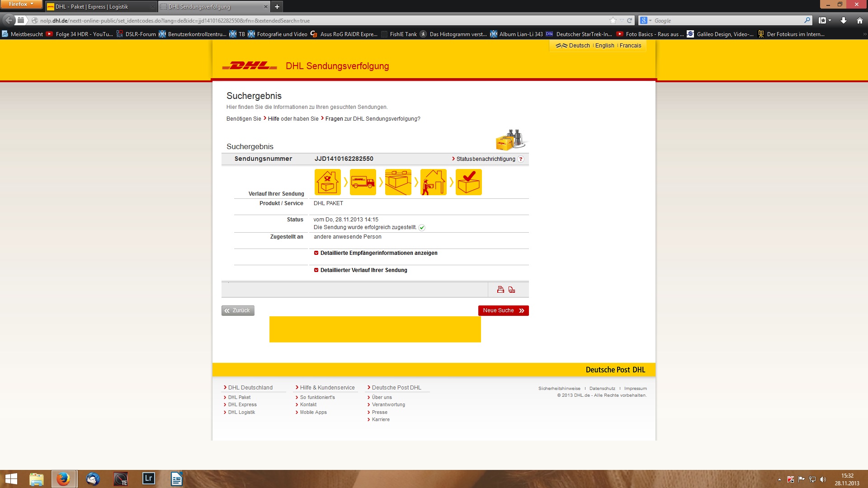Click the green delivered check icon
This screenshot has width=868, height=488.
422,228
